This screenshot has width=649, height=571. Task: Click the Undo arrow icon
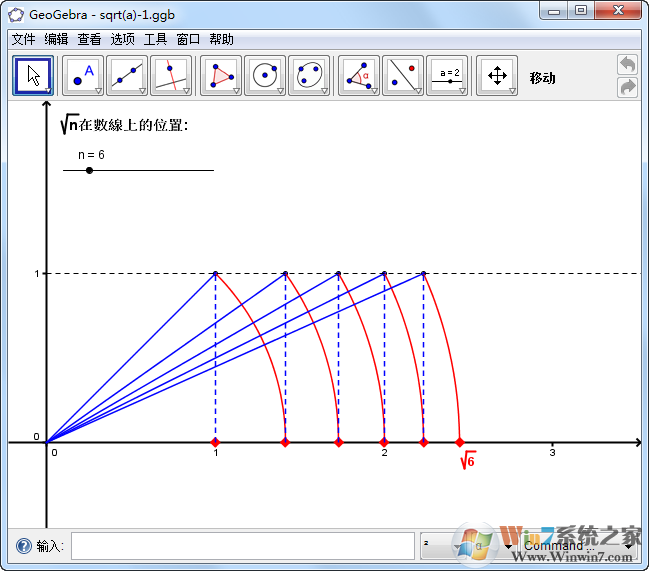[x=627, y=65]
